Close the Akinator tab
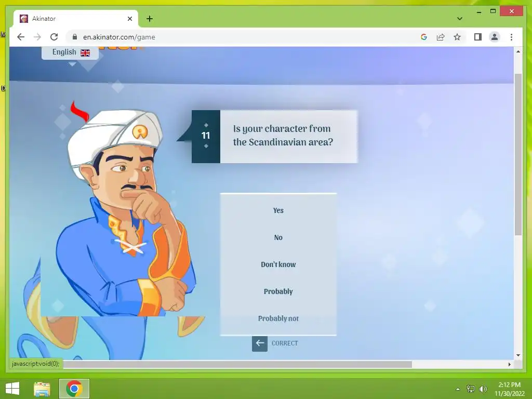 [129, 19]
